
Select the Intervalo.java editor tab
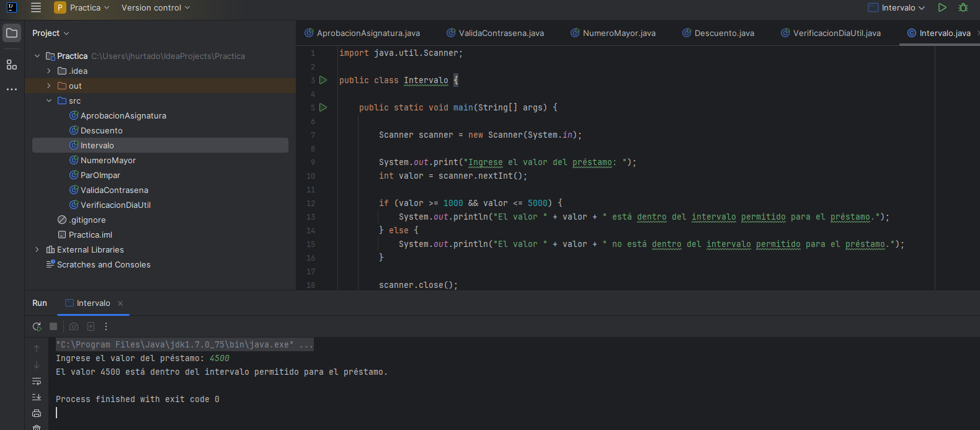(939, 33)
